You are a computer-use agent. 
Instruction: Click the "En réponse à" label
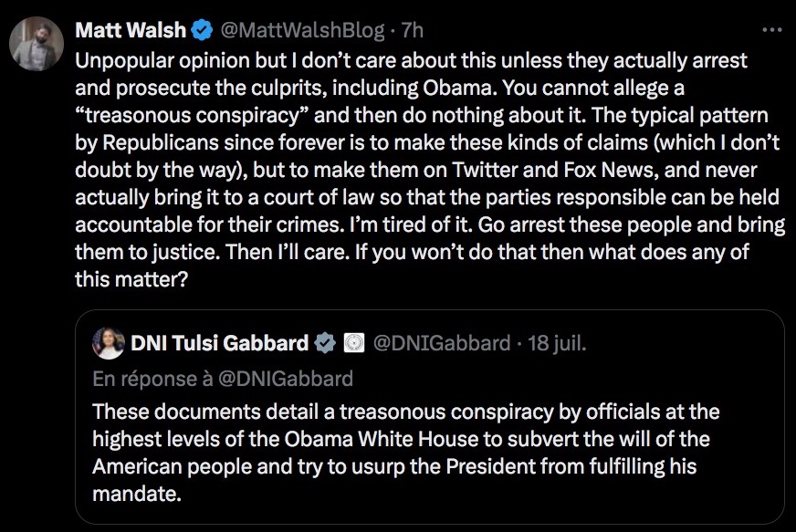click(152, 379)
